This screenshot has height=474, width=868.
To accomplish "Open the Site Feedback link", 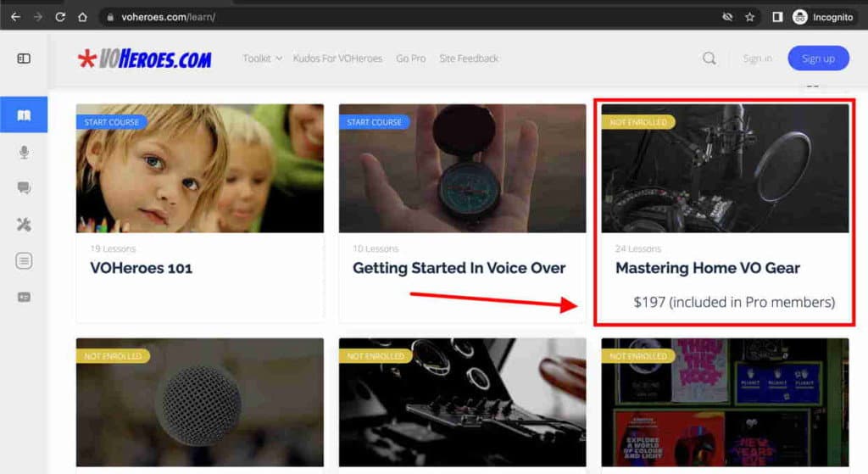I will pos(469,59).
